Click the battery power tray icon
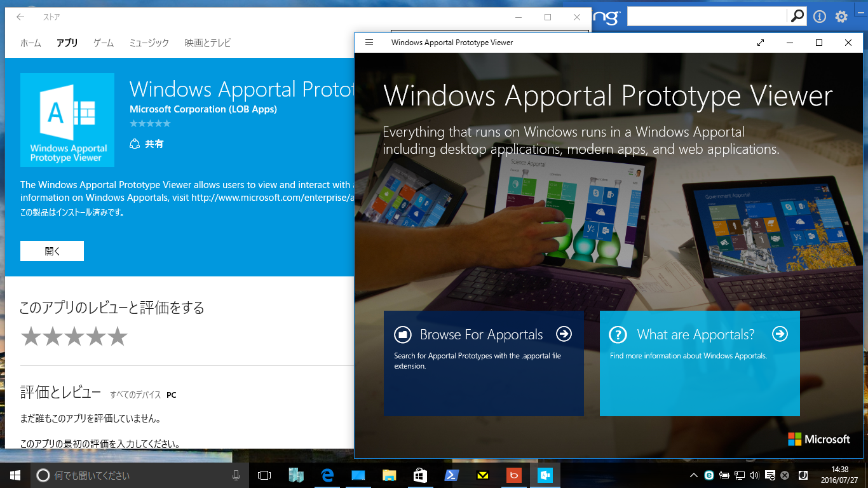The image size is (868, 488). coord(724,475)
